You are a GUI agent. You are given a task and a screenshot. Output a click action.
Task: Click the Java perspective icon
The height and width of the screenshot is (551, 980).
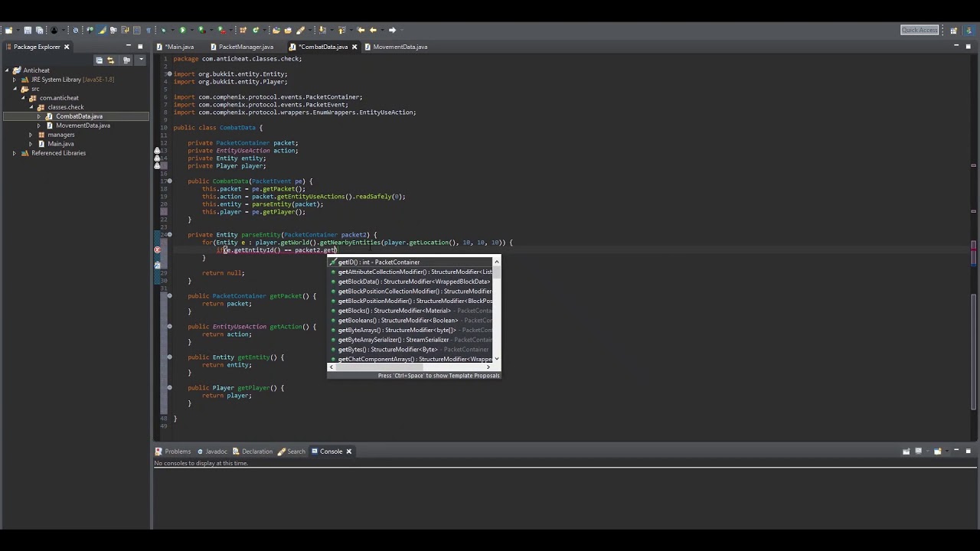(x=968, y=30)
